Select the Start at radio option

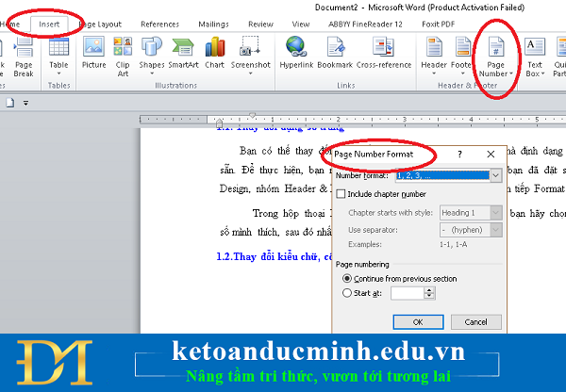[x=346, y=293]
